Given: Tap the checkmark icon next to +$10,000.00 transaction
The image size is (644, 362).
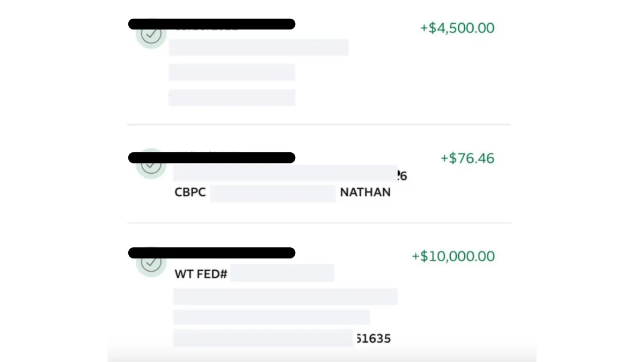Looking at the screenshot, I should click(151, 262).
